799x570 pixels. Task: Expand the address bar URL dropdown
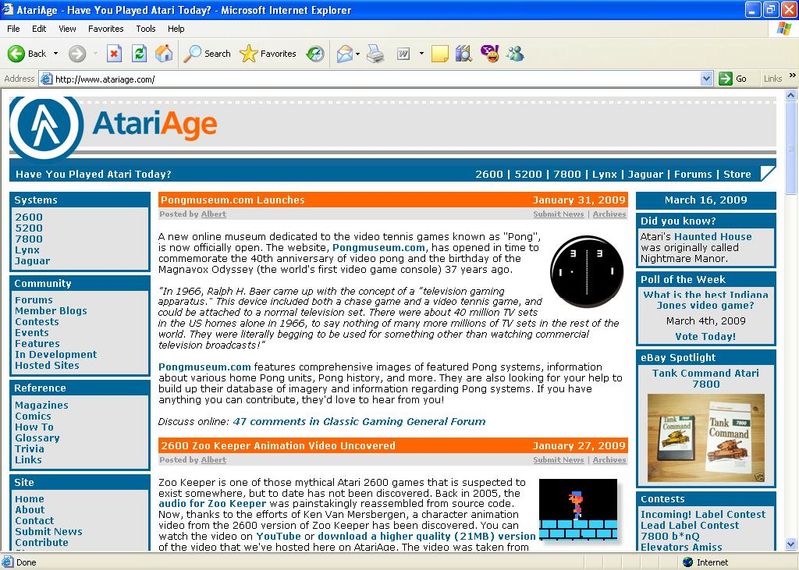(706, 79)
